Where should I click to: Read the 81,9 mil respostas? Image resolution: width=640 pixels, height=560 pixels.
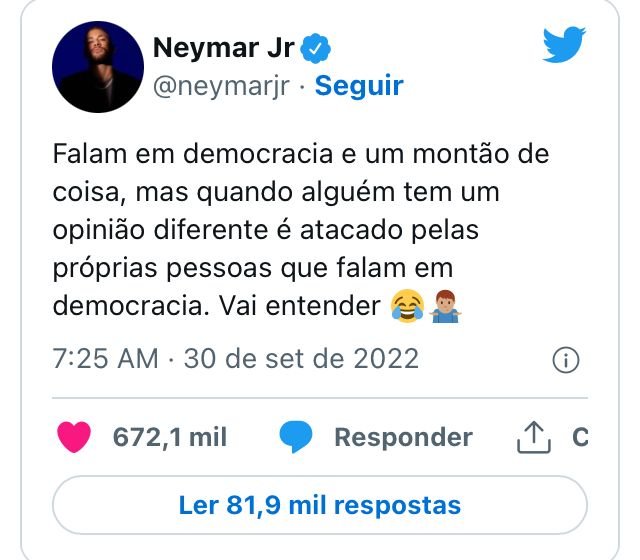pyautogui.click(x=320, y=505)
